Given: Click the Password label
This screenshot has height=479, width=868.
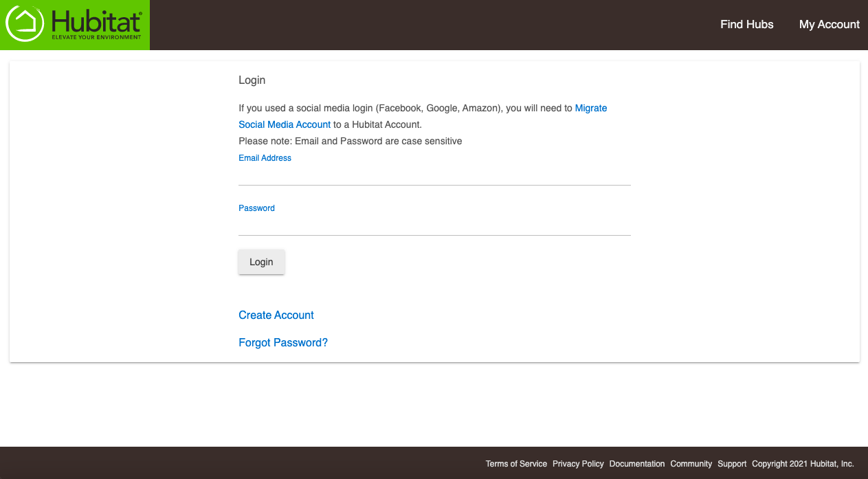Looking at the screenshot, I should pyautogui.click(x=256, y=208).
